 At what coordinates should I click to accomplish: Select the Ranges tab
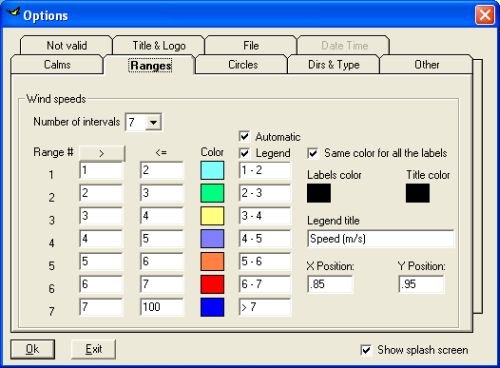[x=151, y=65]
